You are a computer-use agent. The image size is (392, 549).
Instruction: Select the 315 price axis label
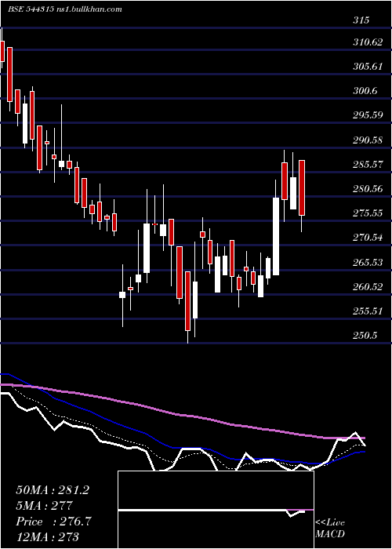(361, 20)
